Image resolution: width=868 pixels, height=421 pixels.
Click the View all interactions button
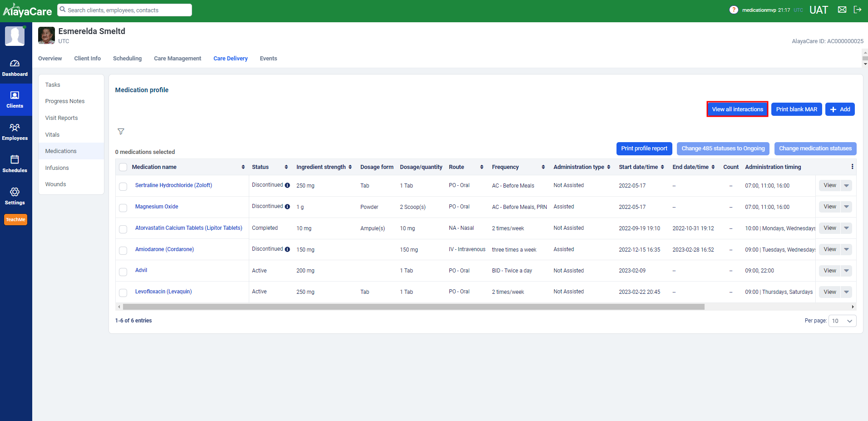click(x=737, y=109)
